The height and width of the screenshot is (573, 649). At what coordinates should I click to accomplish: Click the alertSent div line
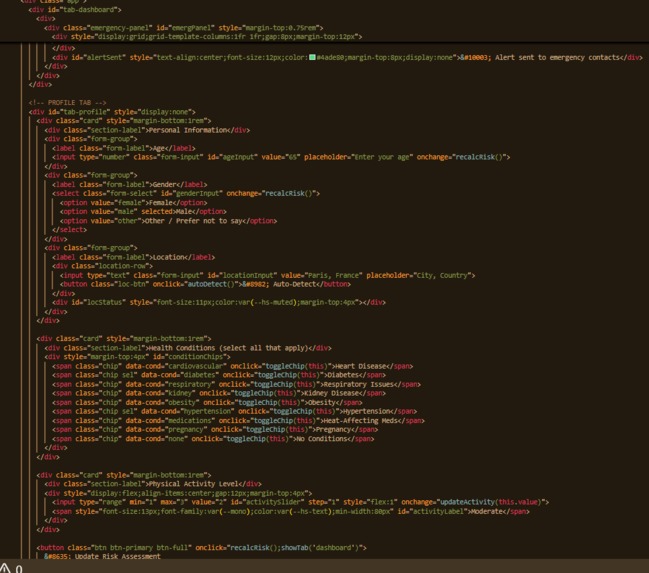[347, 57]
